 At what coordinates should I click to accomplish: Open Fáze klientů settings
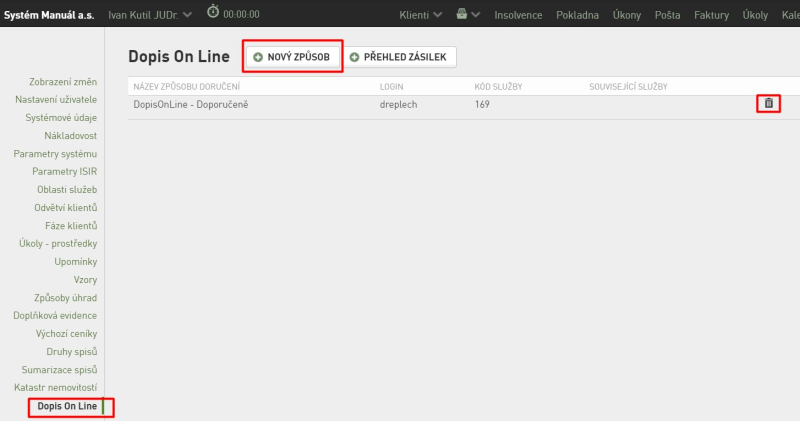point(71,226)
